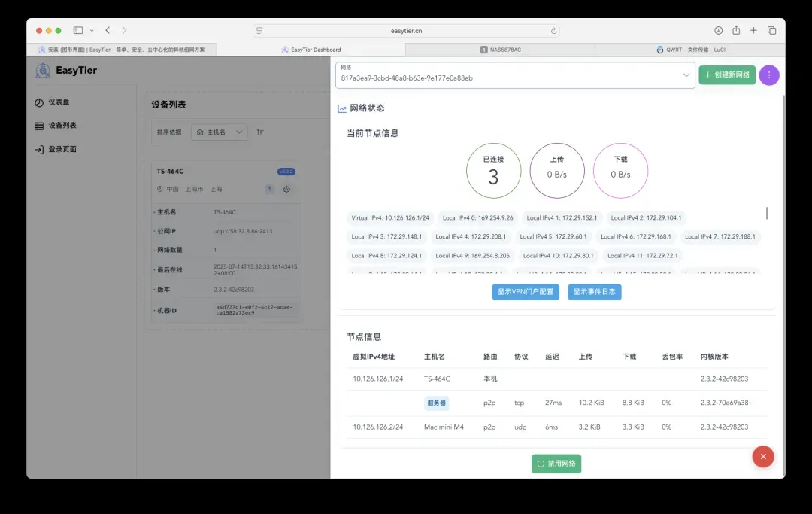812x514 pixels.
Task: Click Safari sidebar toggle icon
Action: pos(77,30)
